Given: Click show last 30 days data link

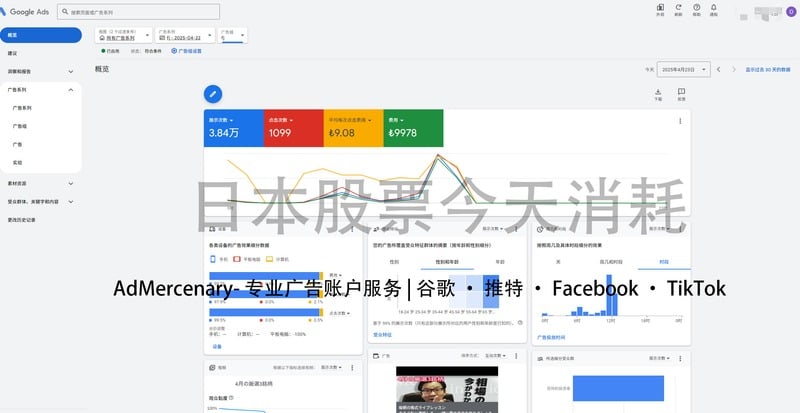Looking at the screenshot, I should click(768, 69).
